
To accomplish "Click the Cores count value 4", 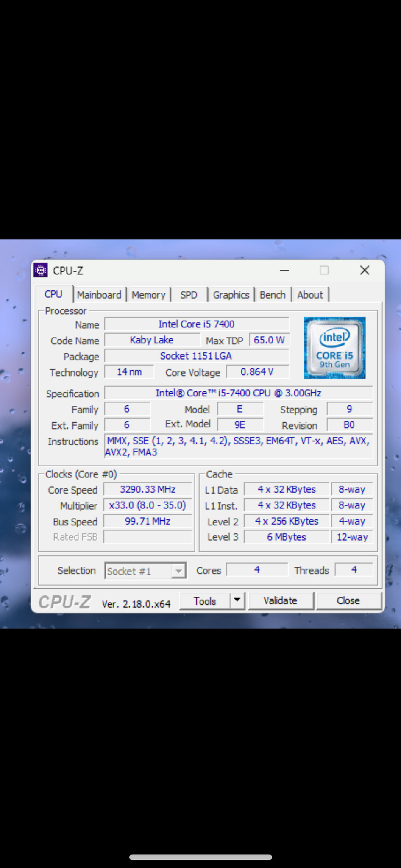I will tap(257, 569).
